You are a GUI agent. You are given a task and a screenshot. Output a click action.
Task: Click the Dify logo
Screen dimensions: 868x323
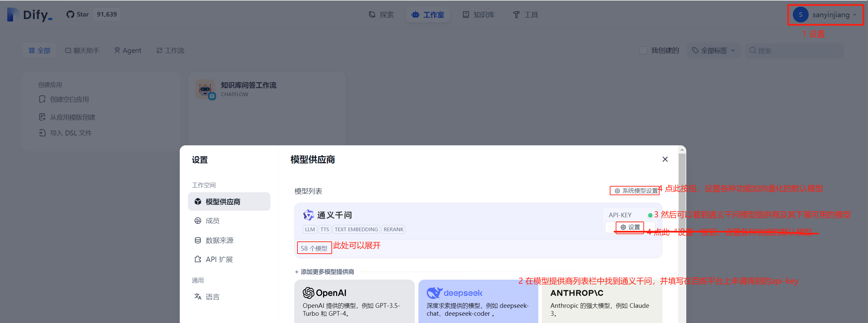point(30,15)
